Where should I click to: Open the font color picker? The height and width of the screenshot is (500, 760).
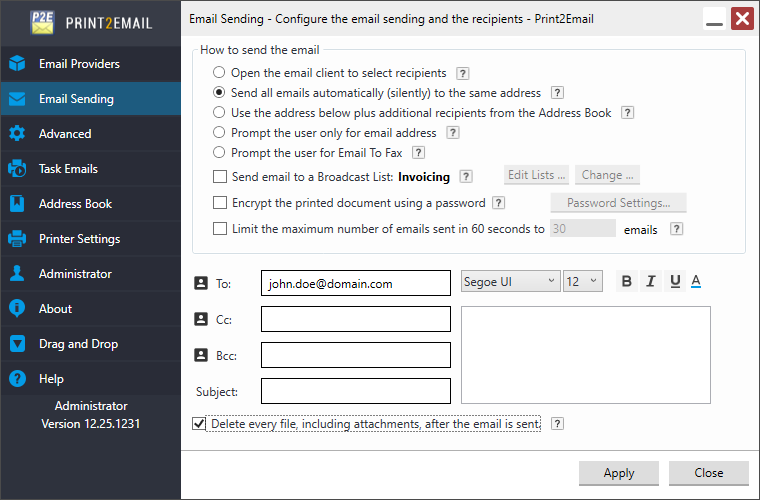point(696,281)
